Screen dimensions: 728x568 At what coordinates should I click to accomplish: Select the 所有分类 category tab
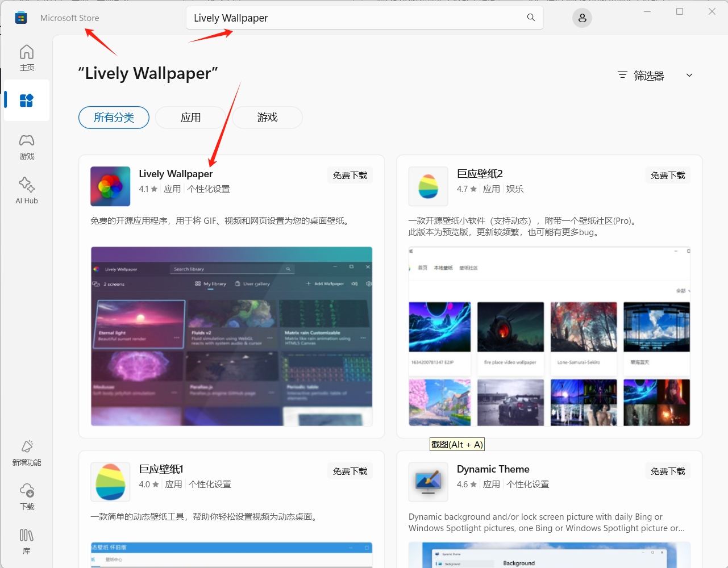[x=114, y=118]
